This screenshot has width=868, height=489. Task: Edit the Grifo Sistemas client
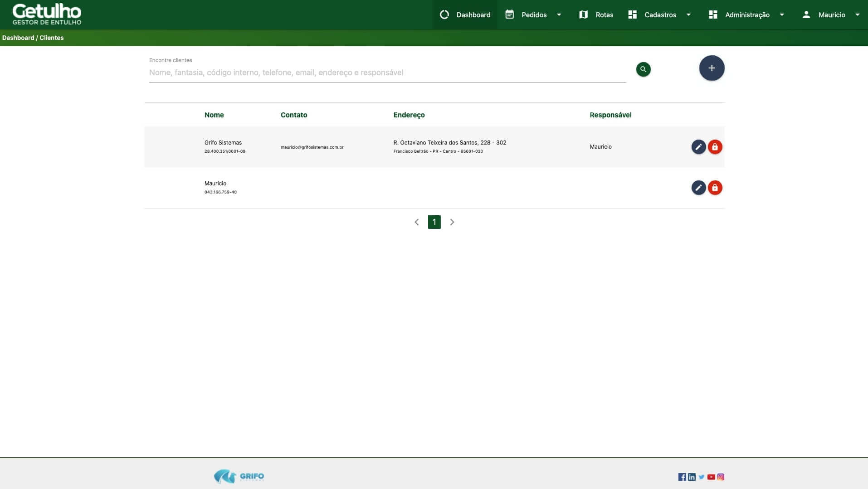click(x=698, y=147)
